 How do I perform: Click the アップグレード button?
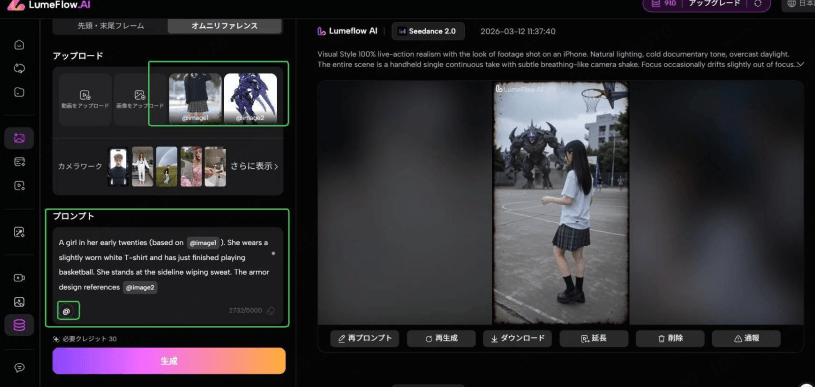click(714, 3)
